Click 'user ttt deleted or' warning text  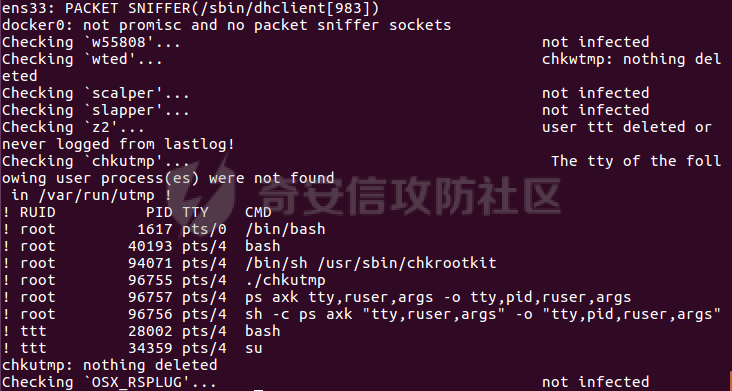(x=626, y=127)
